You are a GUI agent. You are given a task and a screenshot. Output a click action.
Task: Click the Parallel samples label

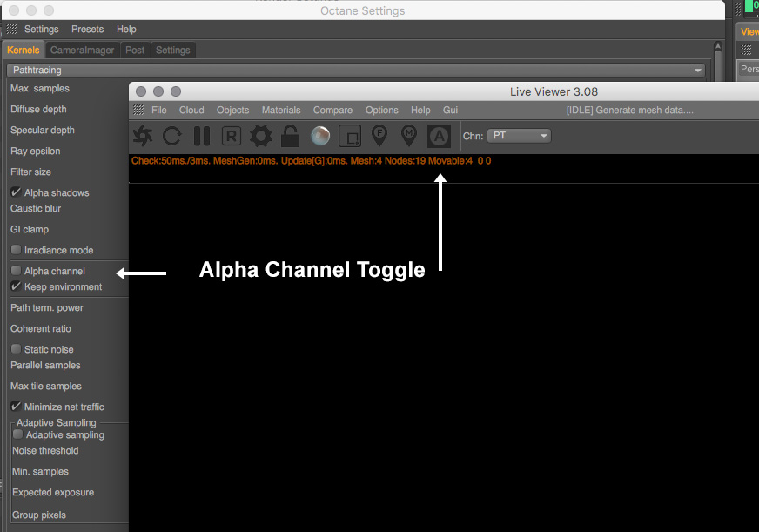45,366
